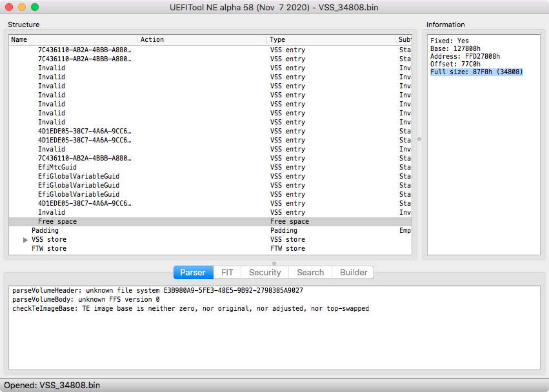The height and width of the screenshot is (392, 549).
Task: Click the Structure panel label
Action: click(24, 24)
